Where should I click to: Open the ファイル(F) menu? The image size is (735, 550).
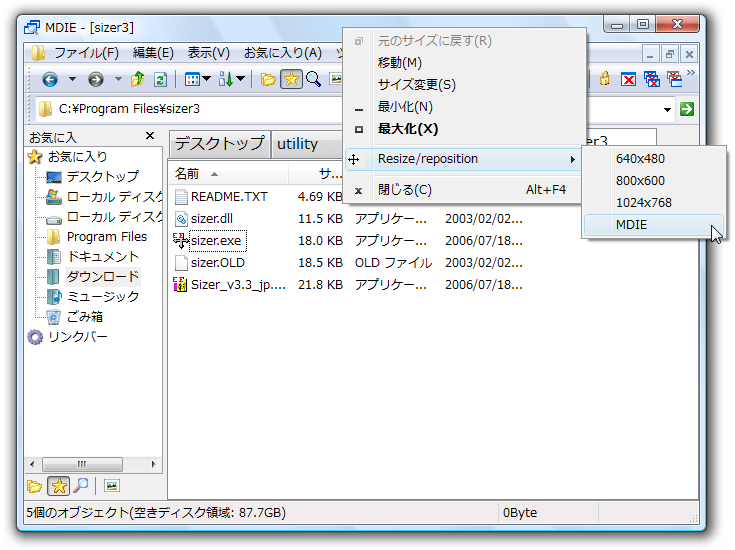tap(86, 53)
